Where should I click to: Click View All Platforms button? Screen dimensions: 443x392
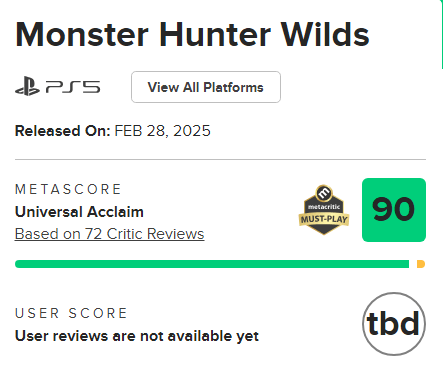point(206,87)
